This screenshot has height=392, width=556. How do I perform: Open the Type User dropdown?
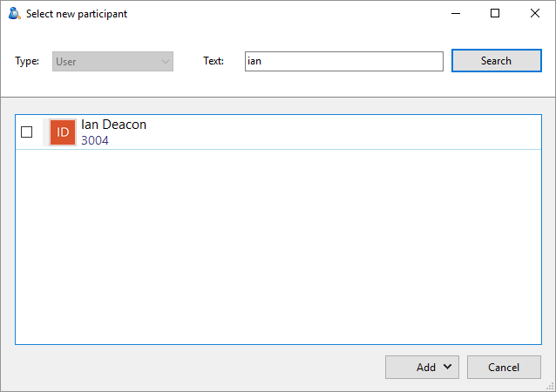click(112, 61)
